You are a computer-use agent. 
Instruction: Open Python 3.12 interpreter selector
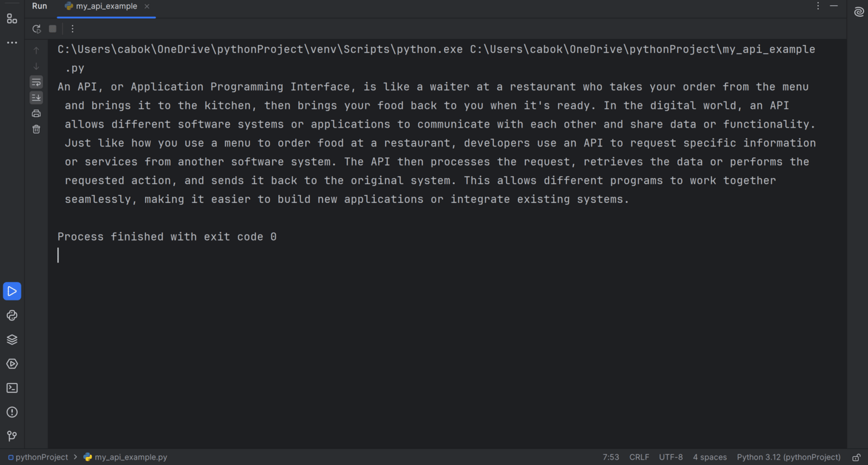click(789, 457)
